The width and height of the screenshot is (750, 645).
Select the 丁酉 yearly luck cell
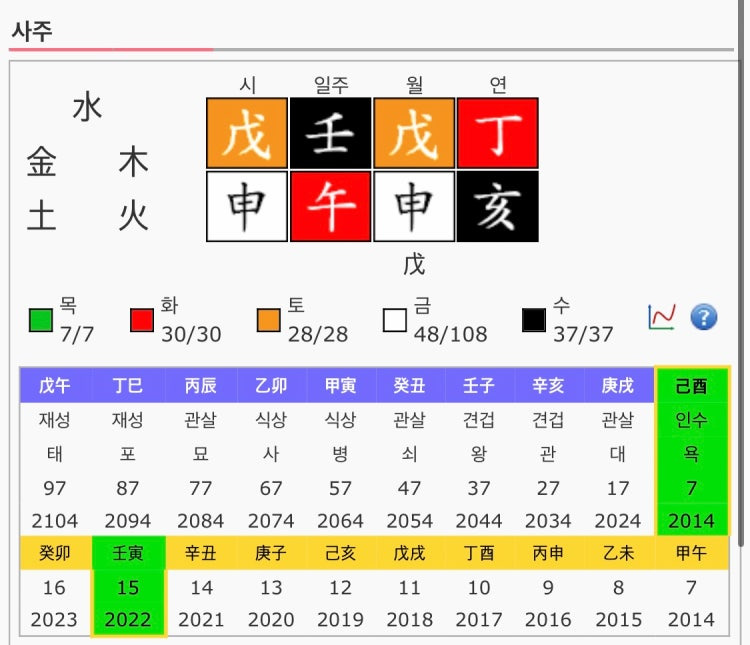pyautogui.click(x=479, y=553)
